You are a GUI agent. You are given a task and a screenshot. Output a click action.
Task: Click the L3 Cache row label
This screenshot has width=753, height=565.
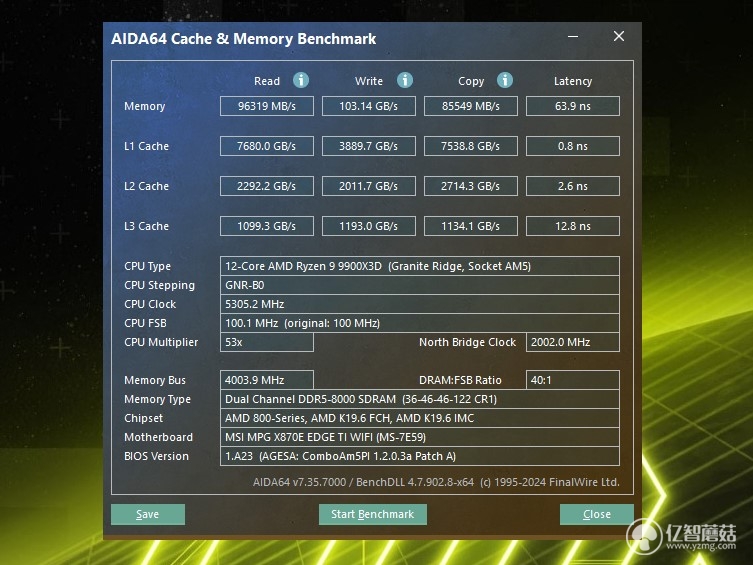(x=146, y=226)
